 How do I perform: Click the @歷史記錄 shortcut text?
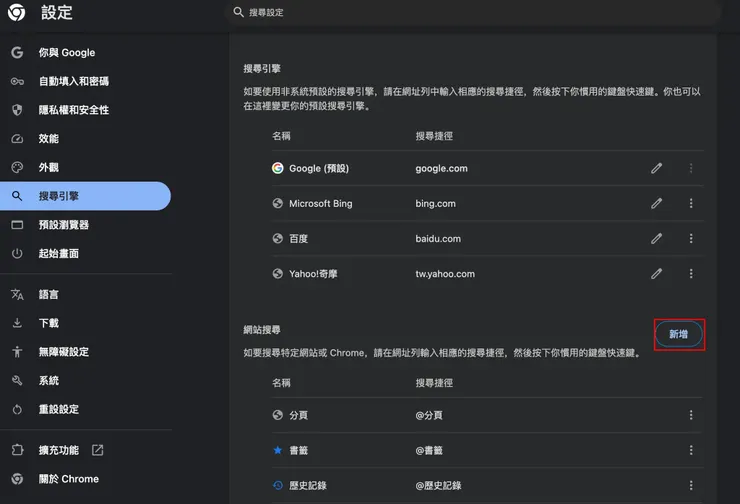click(438, 485)
